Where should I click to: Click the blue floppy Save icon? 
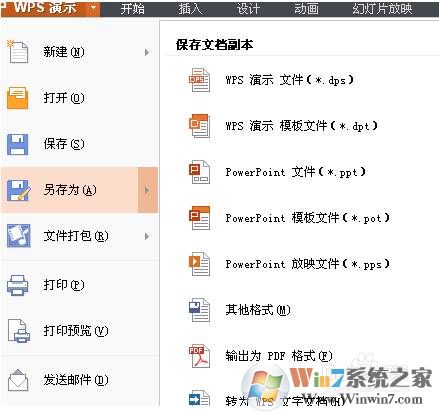click(x=18, y=144)
